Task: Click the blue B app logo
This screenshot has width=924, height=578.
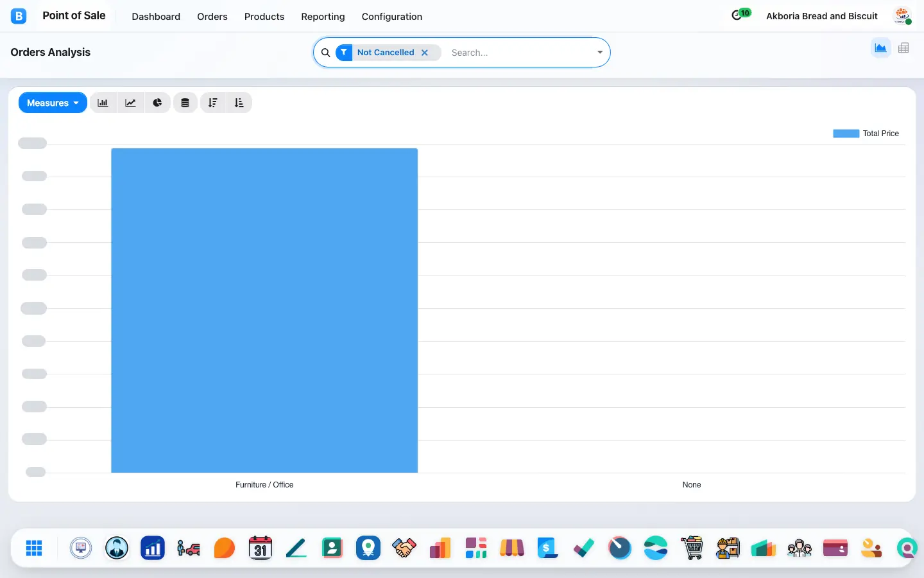Action: 19,16
